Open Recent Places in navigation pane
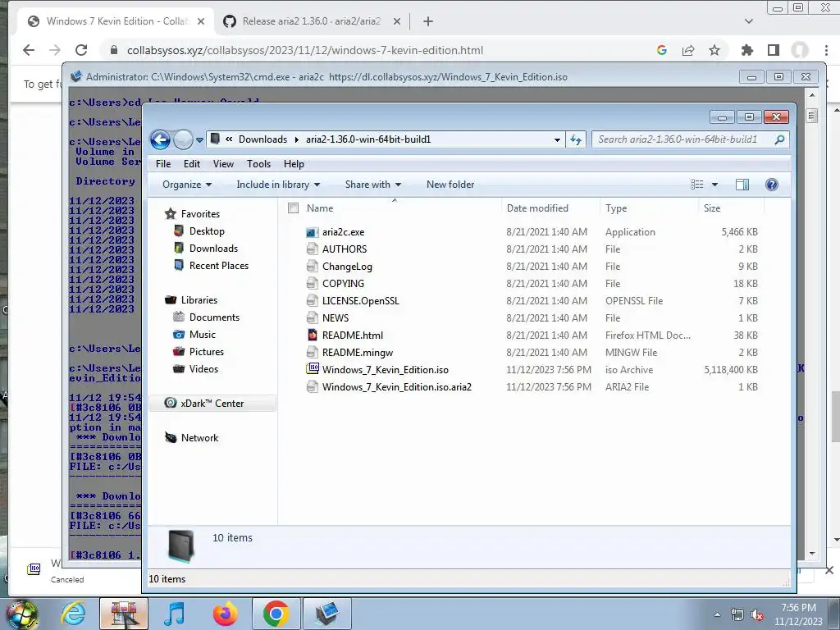Viewport: 840px width, 630px height. (218, 265)
